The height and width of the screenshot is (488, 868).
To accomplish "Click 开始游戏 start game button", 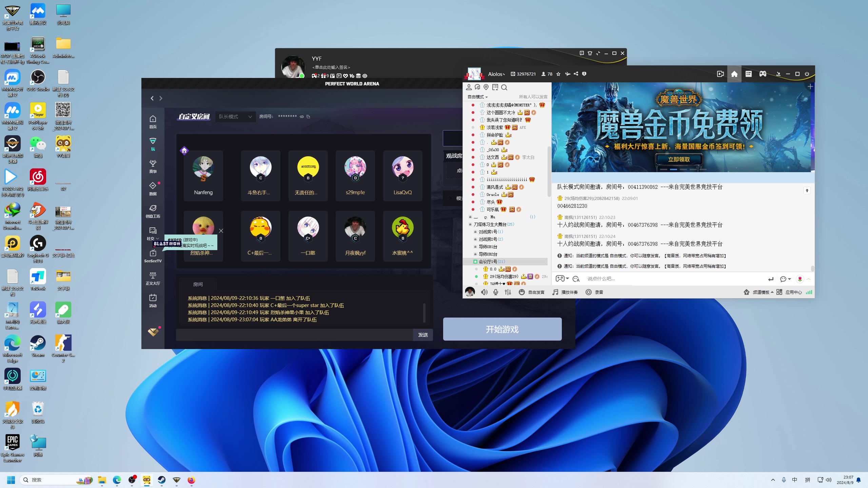I will (502, 329).
